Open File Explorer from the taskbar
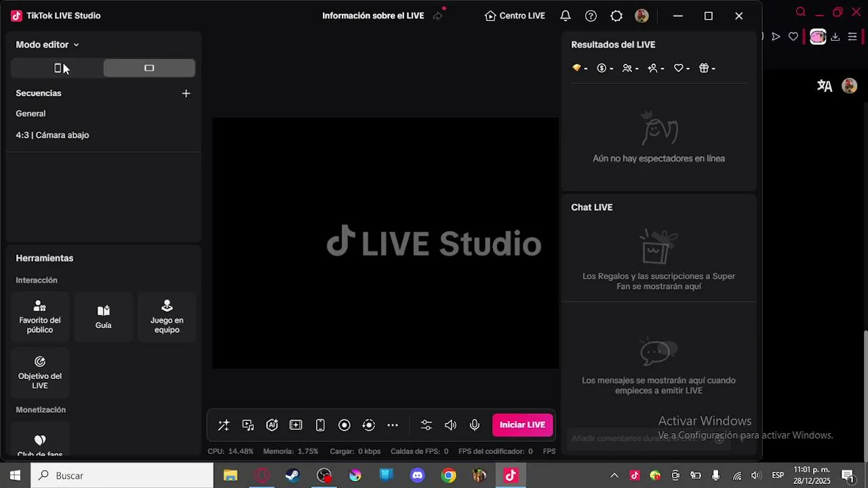Image resolution: width=868 pixels, height=488 pixels. pos(231,476)
